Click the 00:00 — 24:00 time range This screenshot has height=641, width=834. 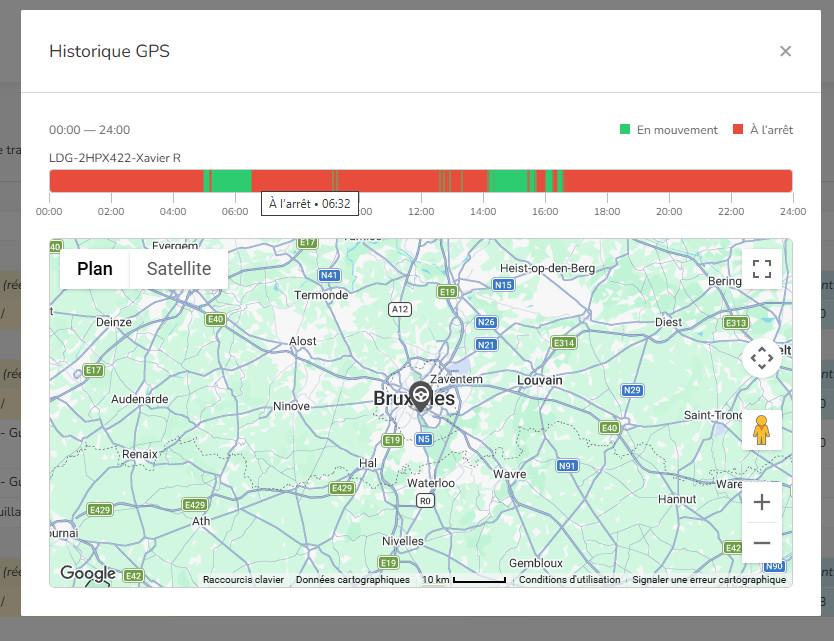point(89,130)
